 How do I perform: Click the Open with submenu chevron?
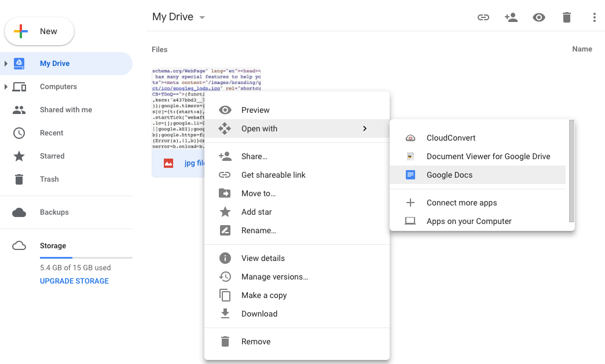pos(365,128)
